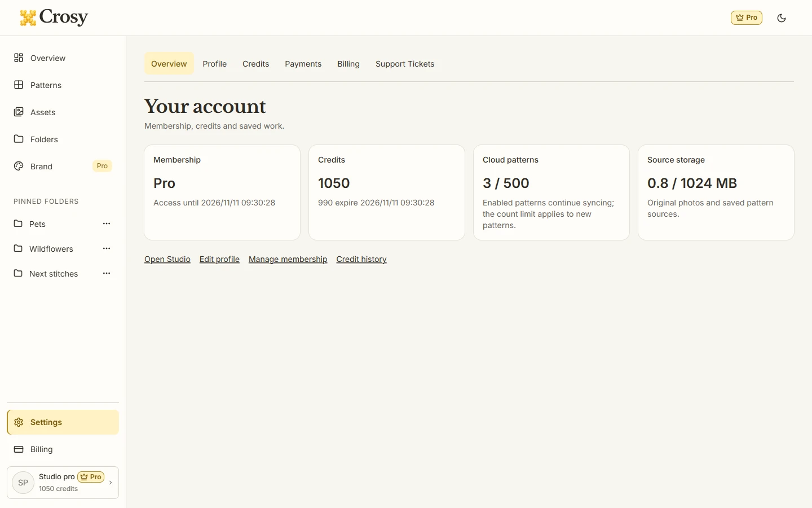
Task: Click the Pro tag beside Brand
Action: [x=102, y=166]
